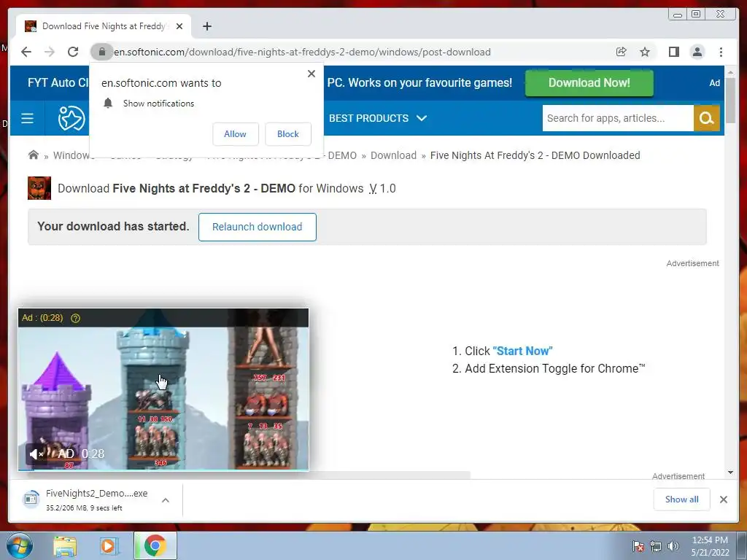Show all downloads
747x560 pixels.
click(x=682, y=499)
